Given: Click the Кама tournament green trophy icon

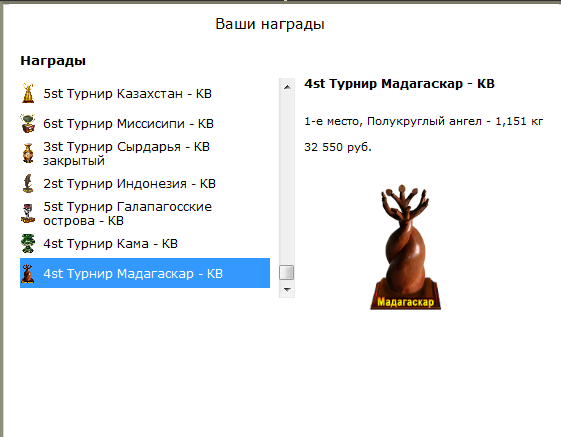Looking at the screenshot, I should click(x=28, y=244).
